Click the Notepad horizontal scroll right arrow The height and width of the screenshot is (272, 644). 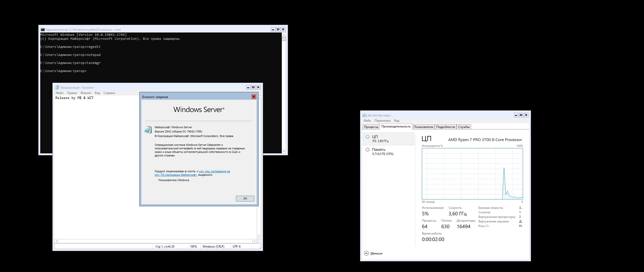pos(255,241)
